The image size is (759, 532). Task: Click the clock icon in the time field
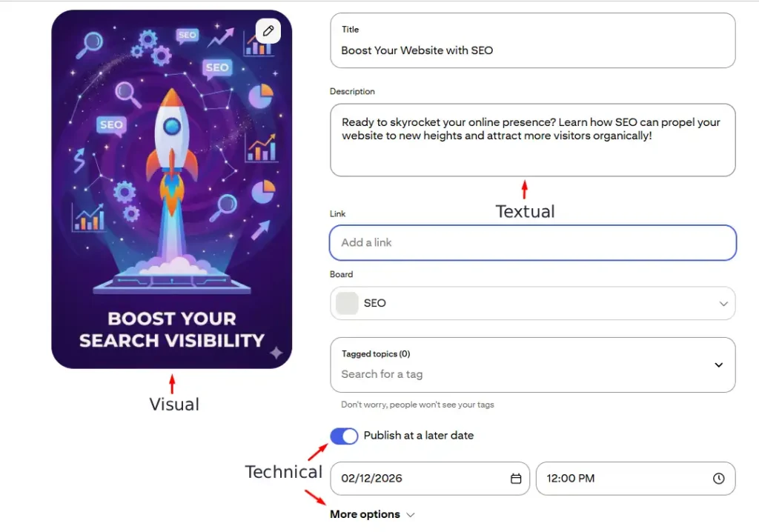(x=718, y=479)
